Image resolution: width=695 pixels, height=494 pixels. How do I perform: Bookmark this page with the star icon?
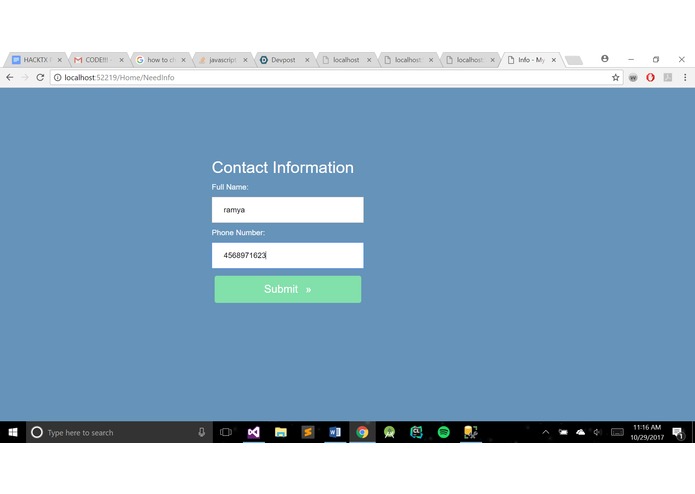tap(615, 78)
